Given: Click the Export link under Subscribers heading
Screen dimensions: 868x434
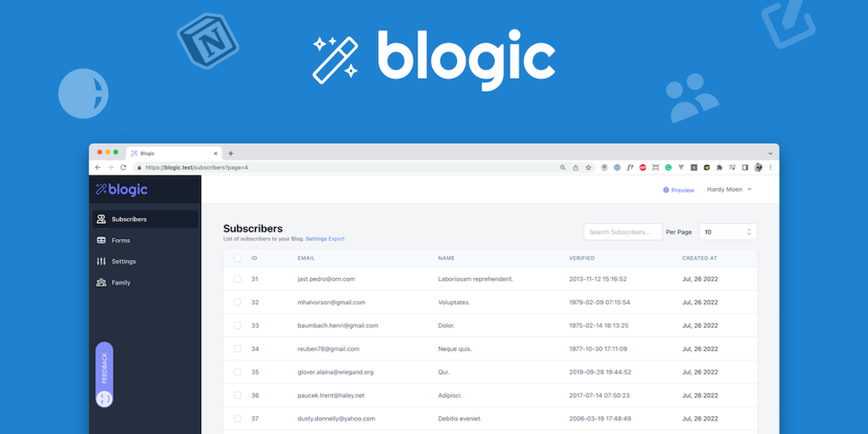Looking at the screenshot, I should point(337,238).
